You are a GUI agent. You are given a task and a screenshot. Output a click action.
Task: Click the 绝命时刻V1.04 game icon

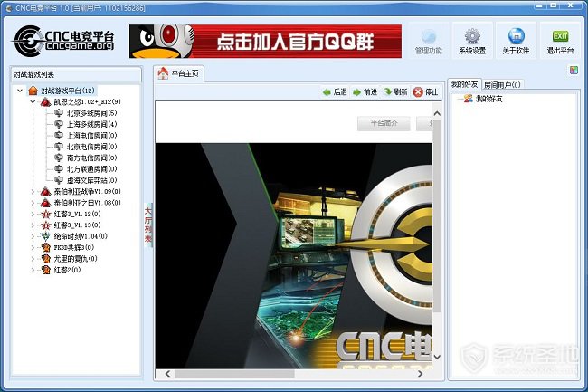(x=46, y=236)
